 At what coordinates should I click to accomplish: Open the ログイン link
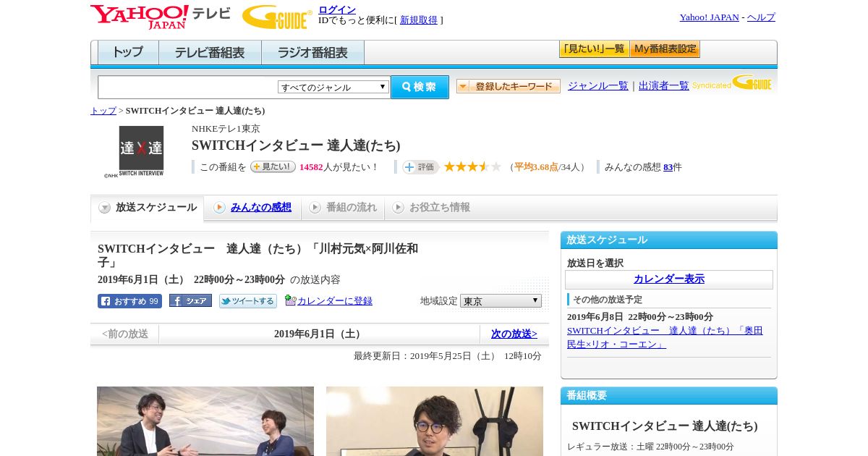click(x=337, y=9)
